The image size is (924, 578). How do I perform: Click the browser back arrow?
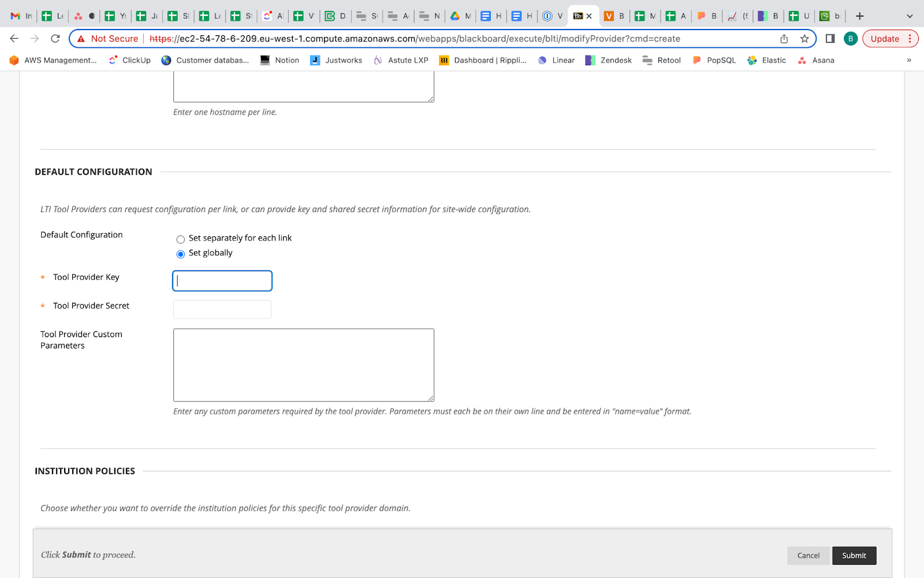tap(14, 39)
